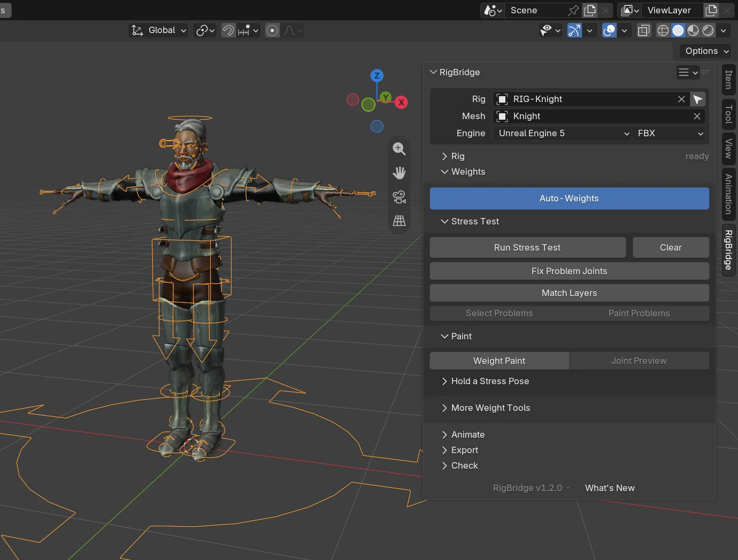Expand More Weight Tools section

pyautogui.click(x=485, y=408)
